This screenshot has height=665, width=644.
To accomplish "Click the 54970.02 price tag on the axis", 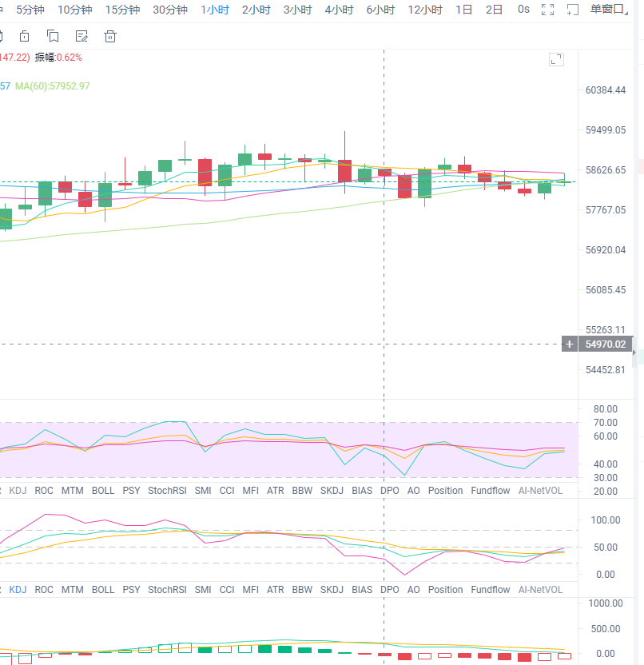I will [x=605, y=344].
